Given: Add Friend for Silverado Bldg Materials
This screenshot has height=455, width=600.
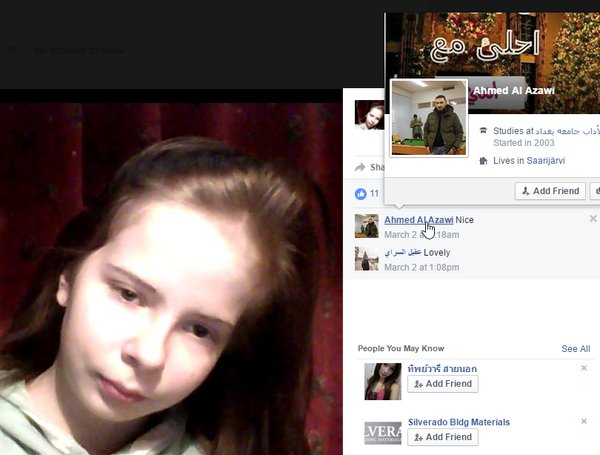Looking at the screenshot, I should 443,437.
